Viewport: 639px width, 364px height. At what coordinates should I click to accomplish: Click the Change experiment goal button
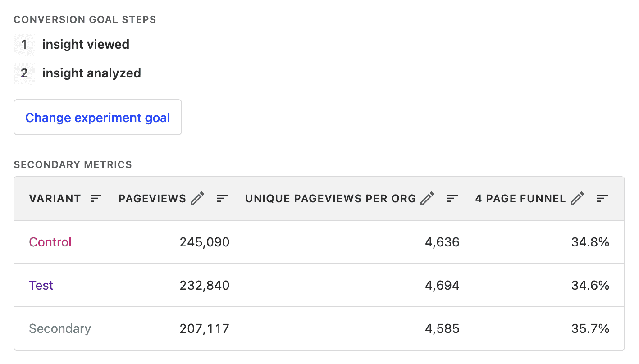point(98,118)
